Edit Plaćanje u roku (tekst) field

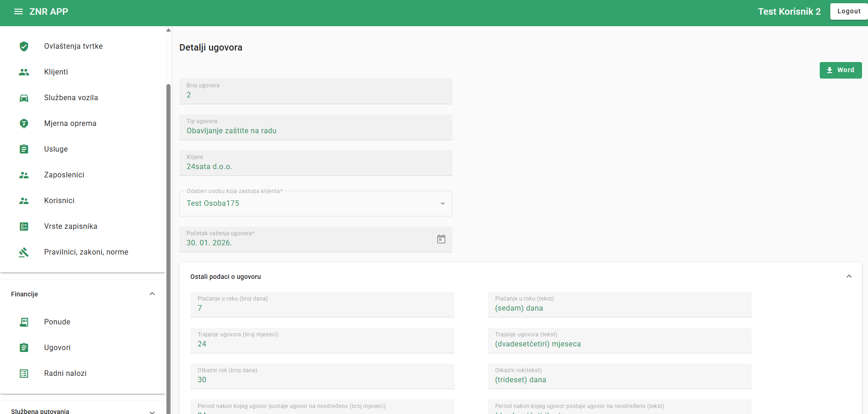pyautogui.click(x=620, y=305)
